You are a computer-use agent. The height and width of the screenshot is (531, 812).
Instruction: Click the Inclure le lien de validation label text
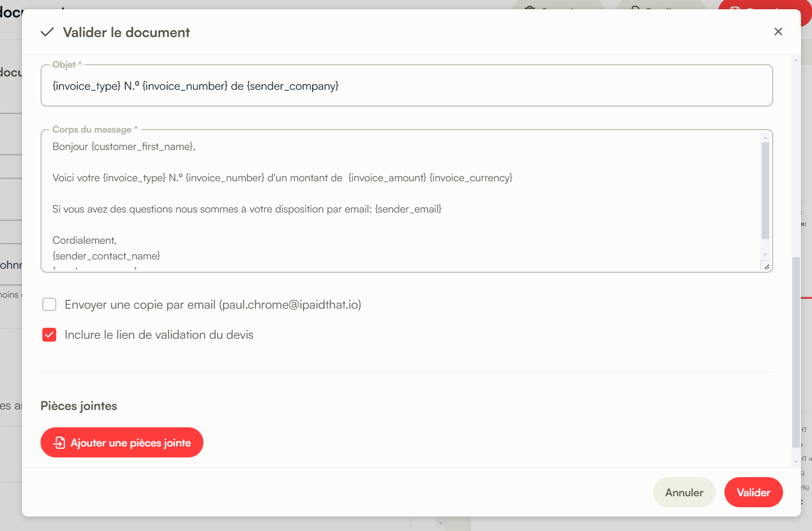tap(159, 335)
